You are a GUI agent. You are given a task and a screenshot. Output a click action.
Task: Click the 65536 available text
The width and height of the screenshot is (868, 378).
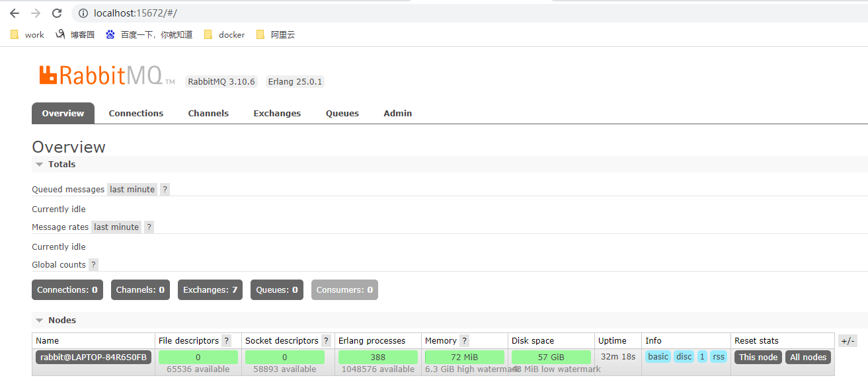click(198, 369)
